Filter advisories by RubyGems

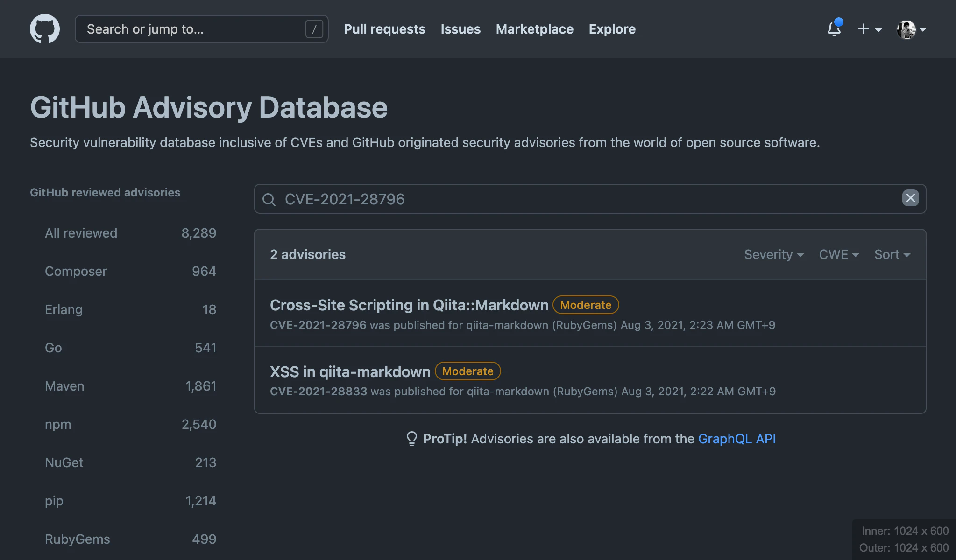pyautogui.click(x=130, y=539)
